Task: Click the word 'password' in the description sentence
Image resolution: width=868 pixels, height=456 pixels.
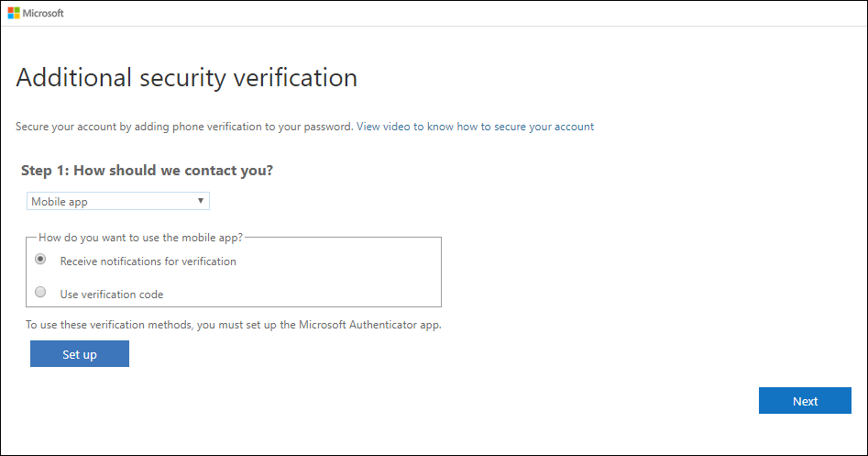Action: point(328,127)
